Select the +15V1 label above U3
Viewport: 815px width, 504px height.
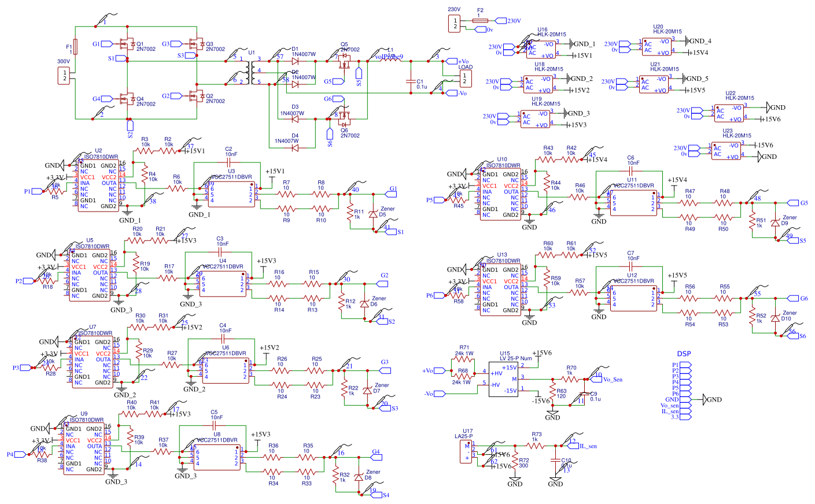275,172
